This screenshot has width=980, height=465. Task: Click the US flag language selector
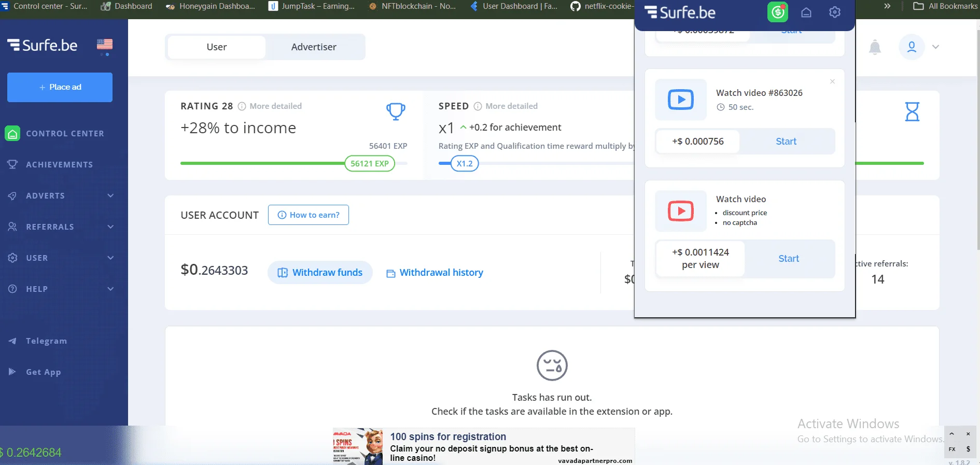(x=105, y=45)
